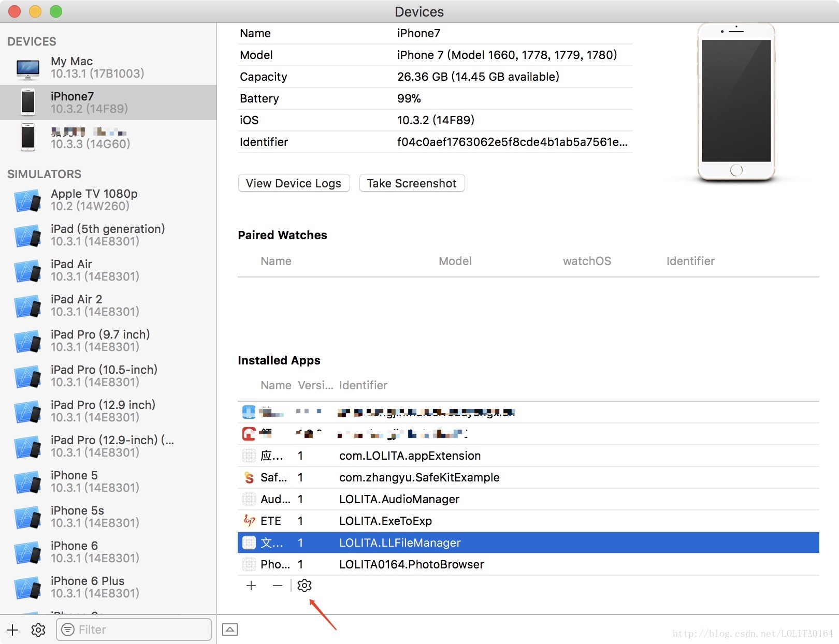Select the com.zhangyu.SafeKitExample app row
839x644 pixels.
(x=528, y=477)
